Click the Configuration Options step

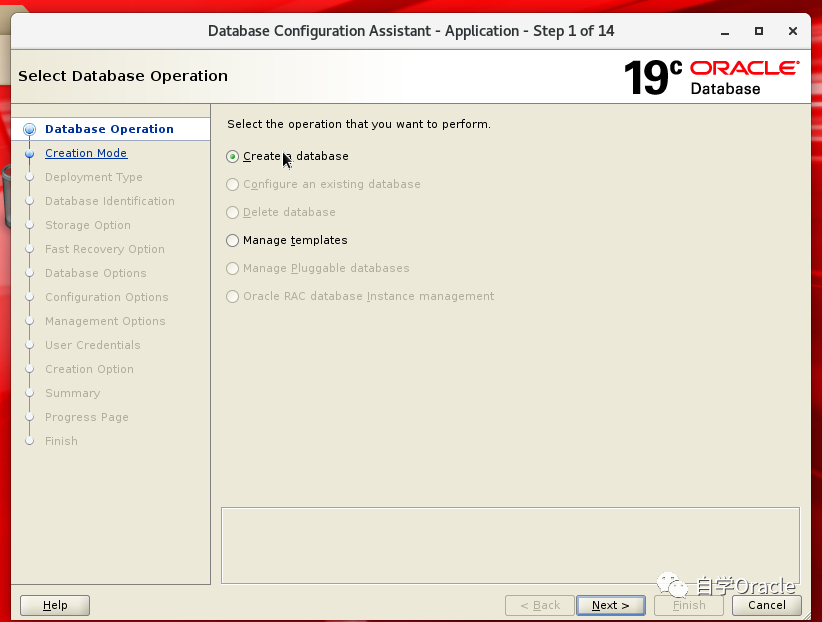[107, 297]
